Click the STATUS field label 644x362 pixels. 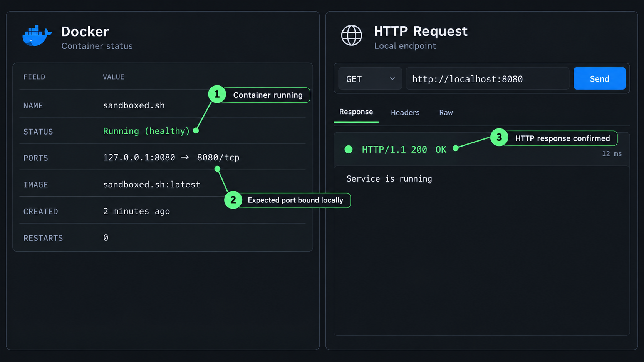38,132
